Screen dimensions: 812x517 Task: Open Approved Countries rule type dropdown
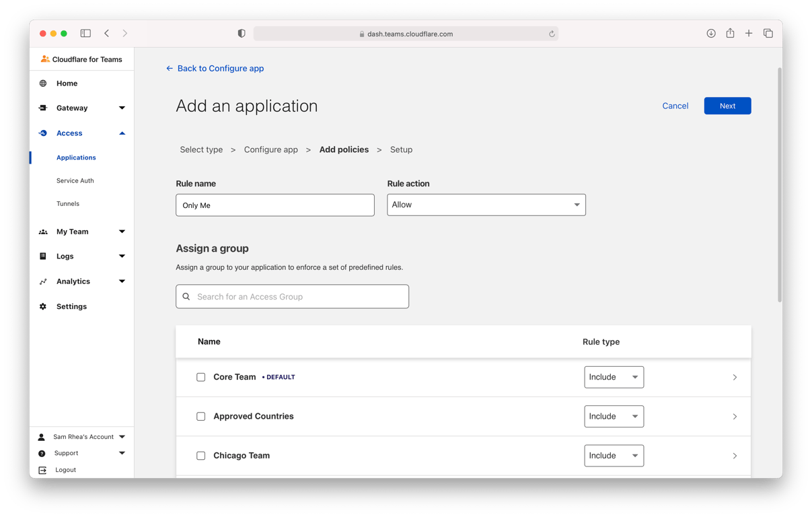[x=614, y=417]
